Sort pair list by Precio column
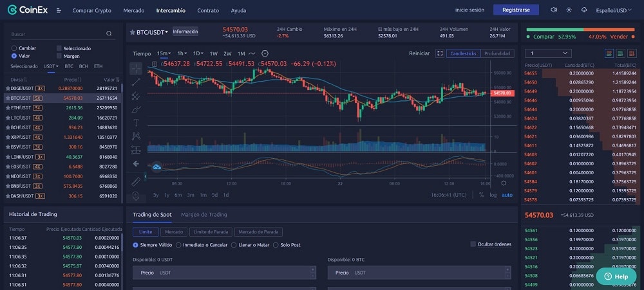This screenshot has height=290, width=644. click(x=73, y=79)
